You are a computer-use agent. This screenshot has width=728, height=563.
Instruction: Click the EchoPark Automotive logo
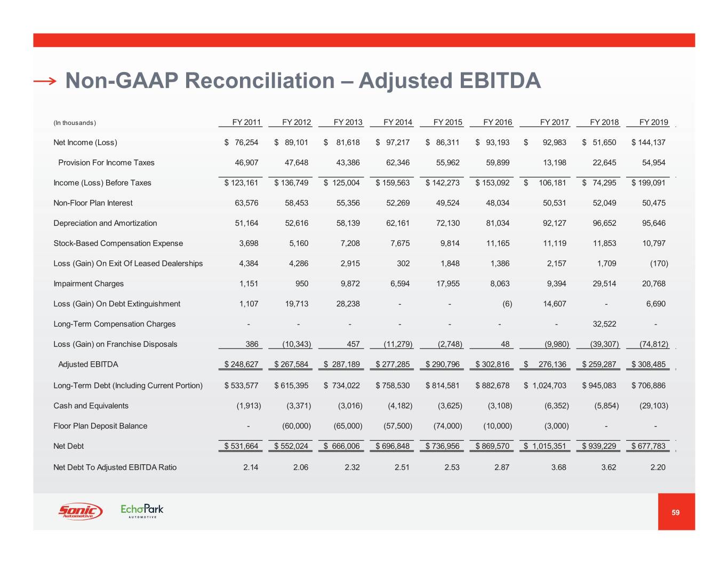click(x=142, y=511)
